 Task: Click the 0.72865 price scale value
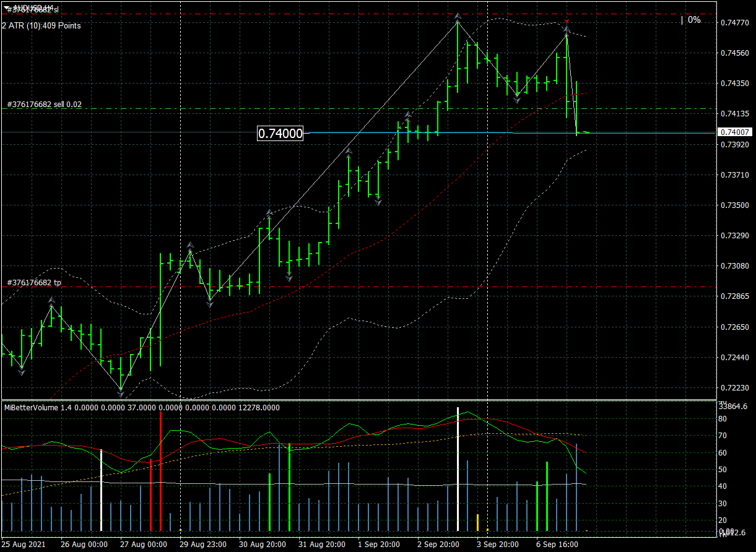[734, 296]
